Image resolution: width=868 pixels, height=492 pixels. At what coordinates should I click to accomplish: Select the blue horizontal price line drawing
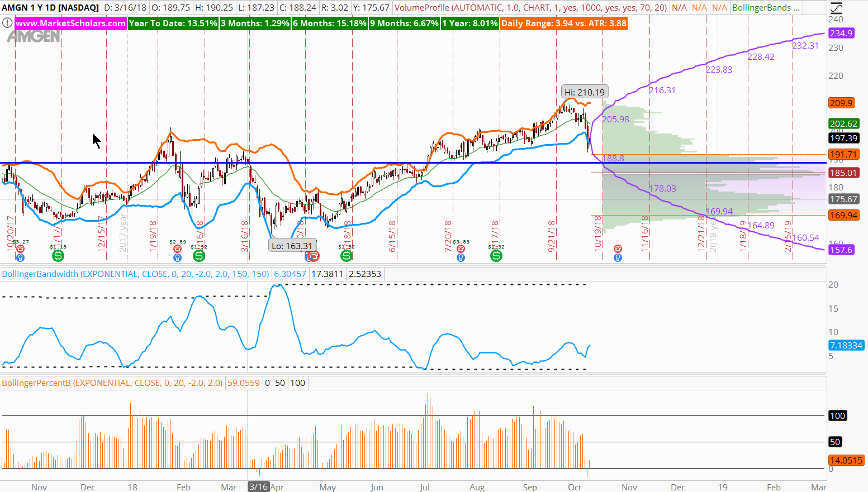413,163
